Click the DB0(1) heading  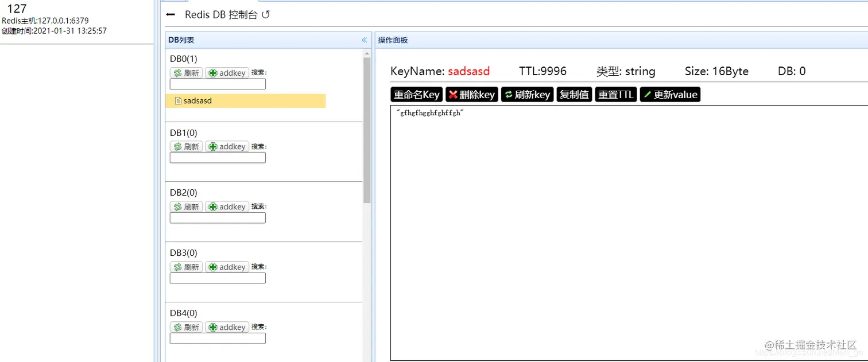coord(184,59)
